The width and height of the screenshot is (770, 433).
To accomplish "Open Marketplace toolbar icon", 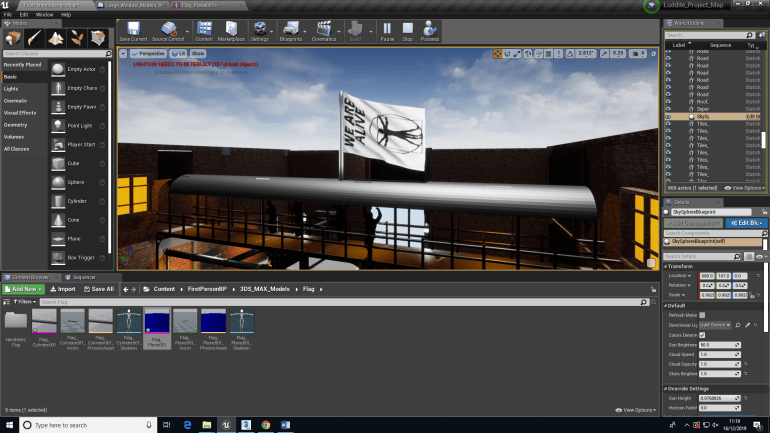I will pyautogui.click(x=231, y=31).
